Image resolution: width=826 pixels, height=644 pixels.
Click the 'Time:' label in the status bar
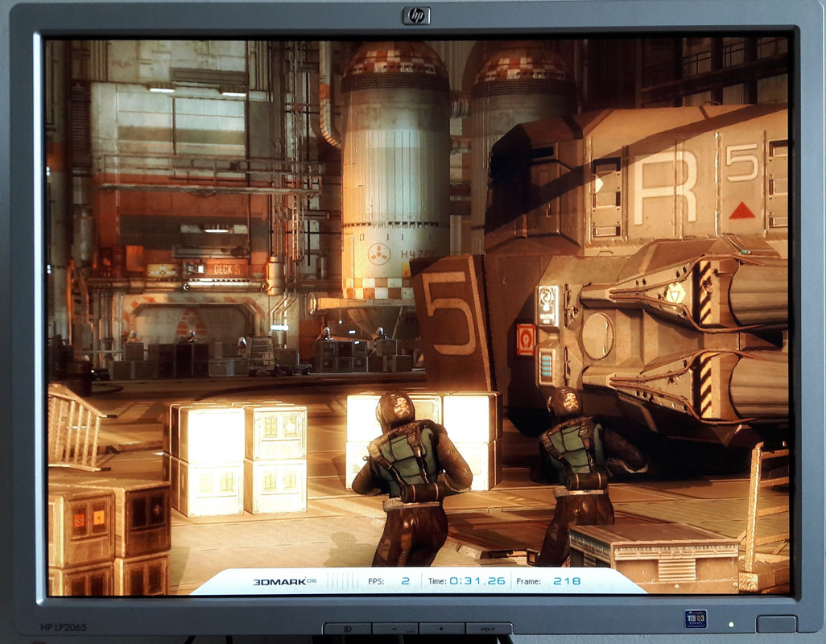(x=437, y=581)
